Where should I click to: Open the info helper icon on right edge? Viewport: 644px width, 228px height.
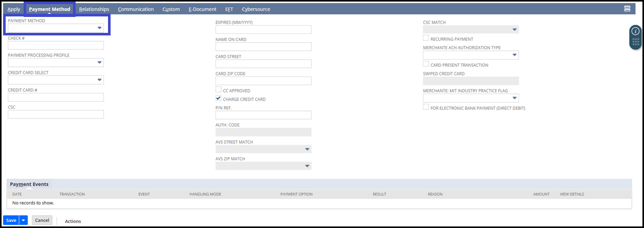click(x=635, y=31)
